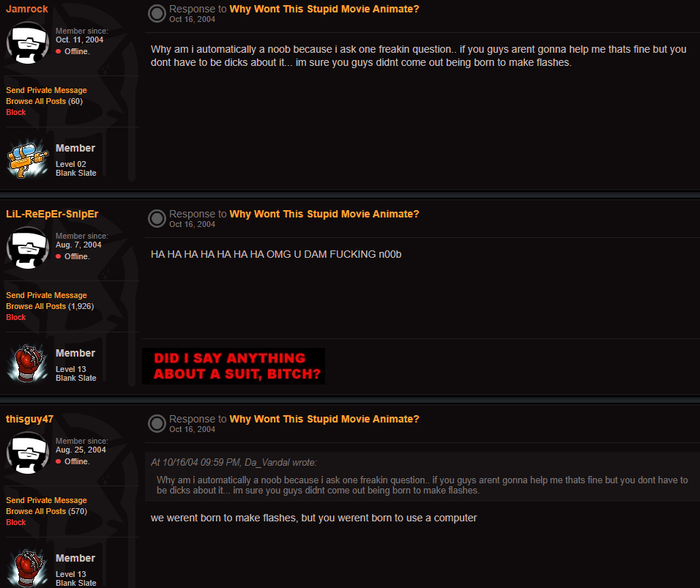Click the circle icon on LiL-ReEpEr-SnIpEr's post

click(157, 218)
